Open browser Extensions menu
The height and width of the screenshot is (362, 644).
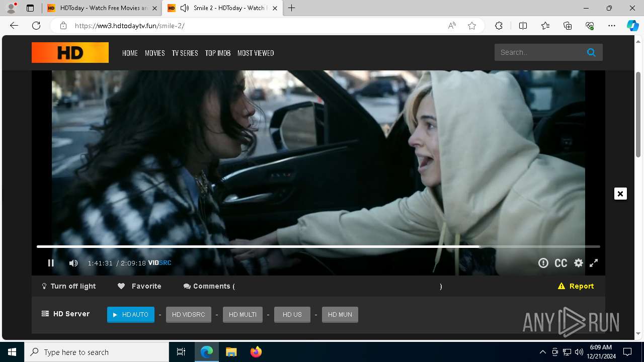point(499,26)
